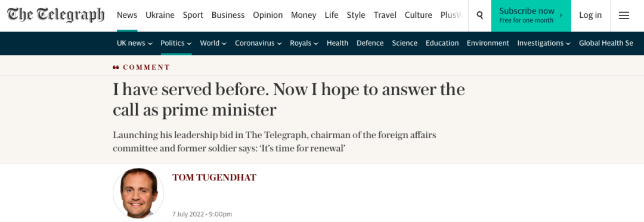Open the Ukraine section
The height and width of the screenshot is (222, 644).
pyautogui.click(x=160, y=15)
